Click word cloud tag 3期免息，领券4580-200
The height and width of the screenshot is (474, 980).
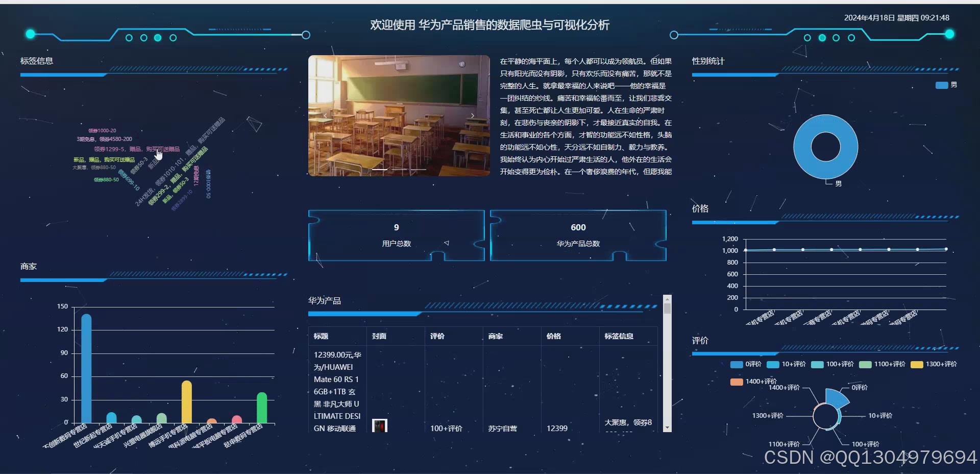[x=104, y=139]
